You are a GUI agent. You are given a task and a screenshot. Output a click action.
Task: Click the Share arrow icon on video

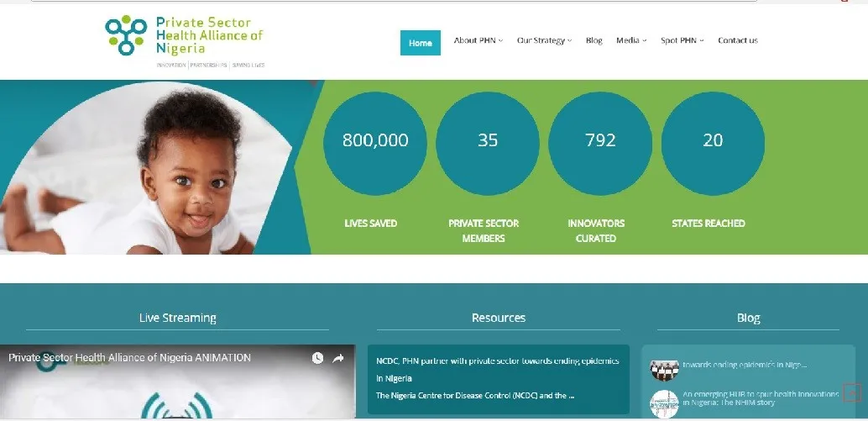(x=338, y=359)
